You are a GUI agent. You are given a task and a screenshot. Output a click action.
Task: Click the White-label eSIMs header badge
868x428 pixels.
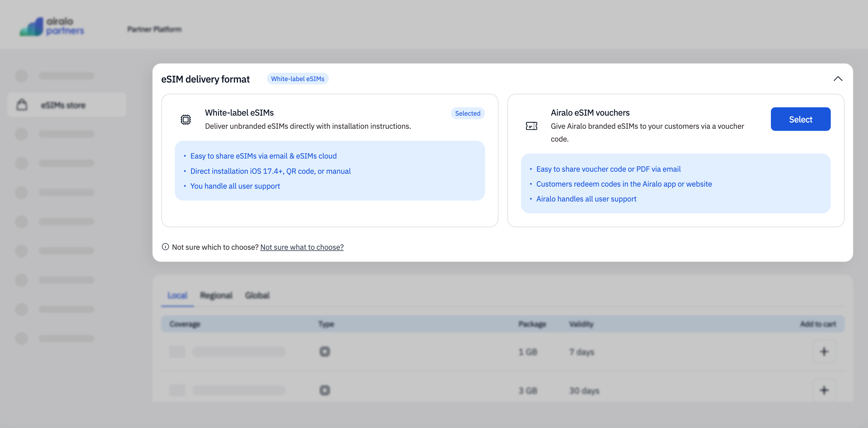pos(298,79)
